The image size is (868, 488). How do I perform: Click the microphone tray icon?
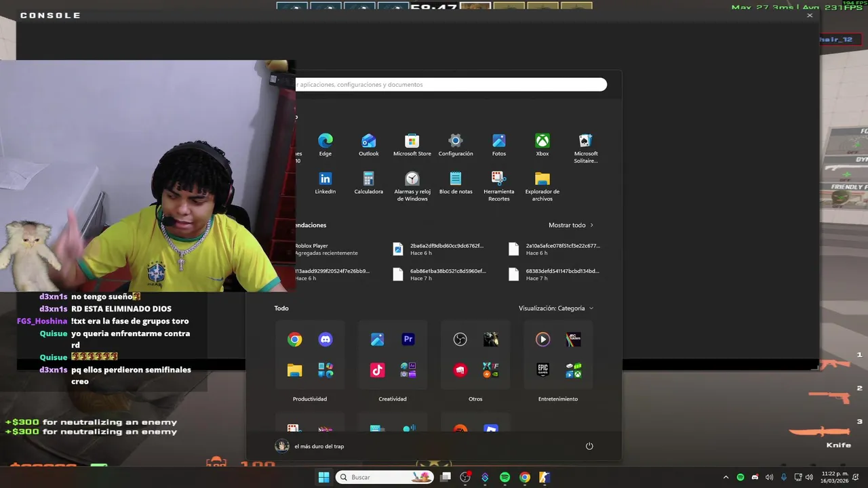click(x=783, y=477)
